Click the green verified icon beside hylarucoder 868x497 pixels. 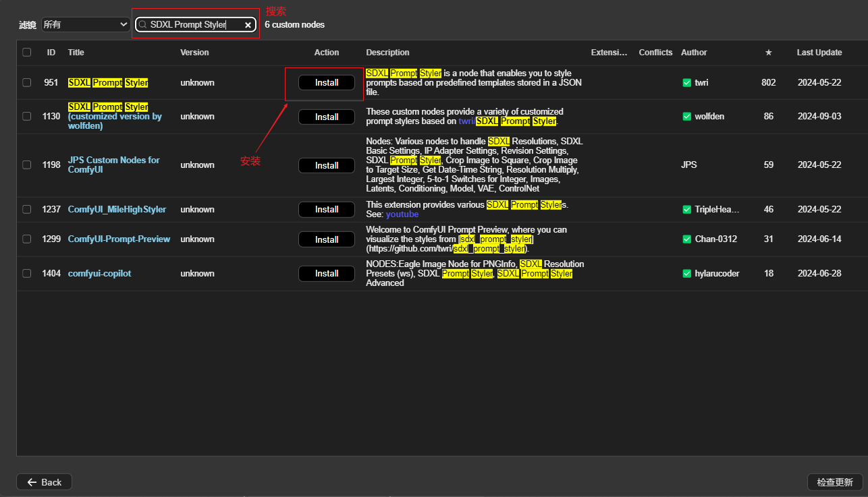(x=687, y=273)
